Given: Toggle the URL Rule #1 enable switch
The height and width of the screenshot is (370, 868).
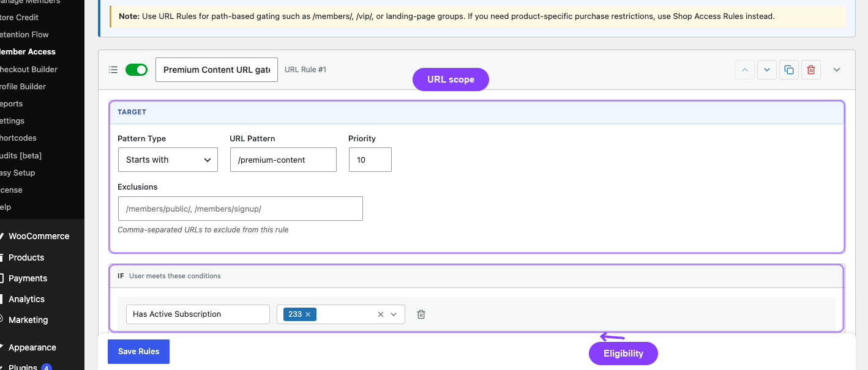Looking at the screenshot, I should click(x=137, y=70).
